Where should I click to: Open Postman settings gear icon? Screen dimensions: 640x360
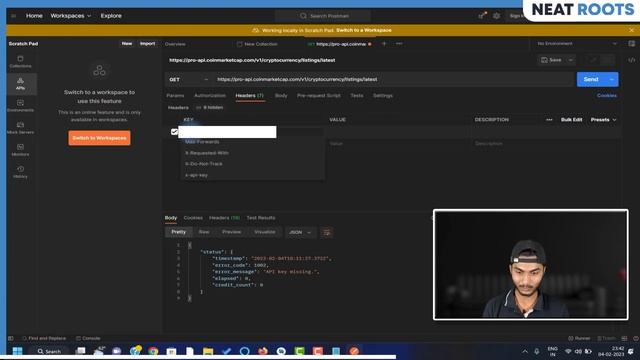496,16
